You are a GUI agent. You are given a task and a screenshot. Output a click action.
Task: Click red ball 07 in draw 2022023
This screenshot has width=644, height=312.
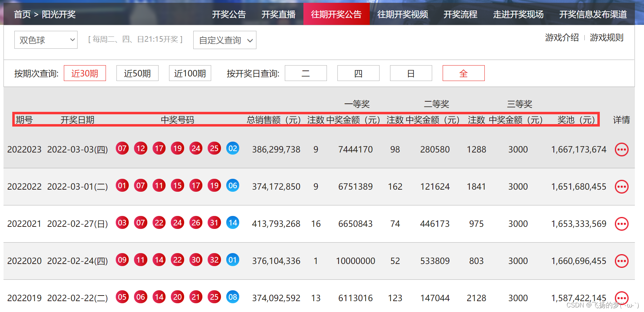[122, 148]
